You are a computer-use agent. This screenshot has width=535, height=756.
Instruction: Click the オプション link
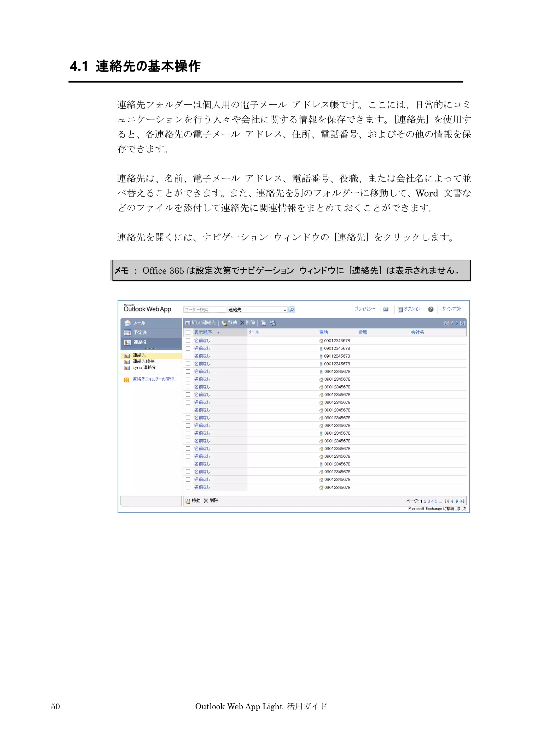click(412, 309)
